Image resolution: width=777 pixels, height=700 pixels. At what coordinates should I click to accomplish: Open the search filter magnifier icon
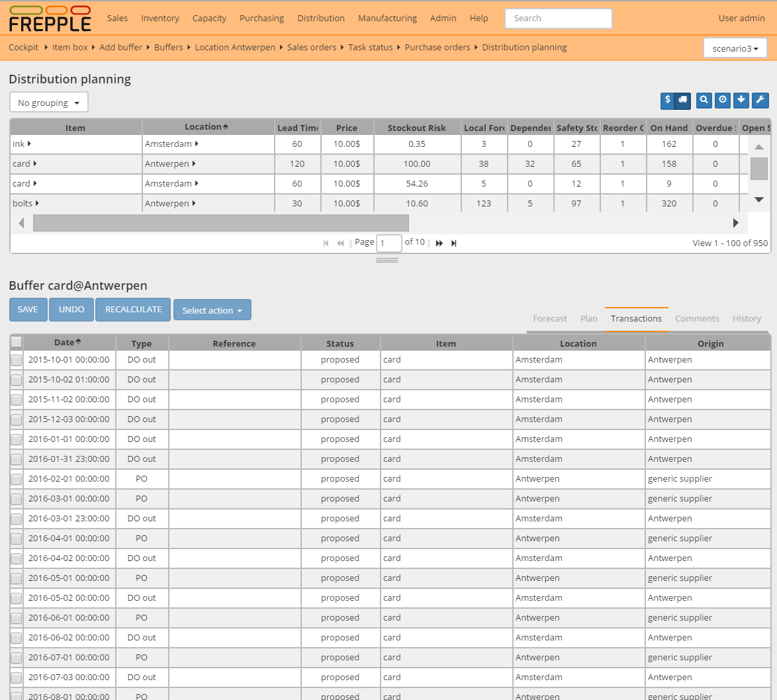704,101
